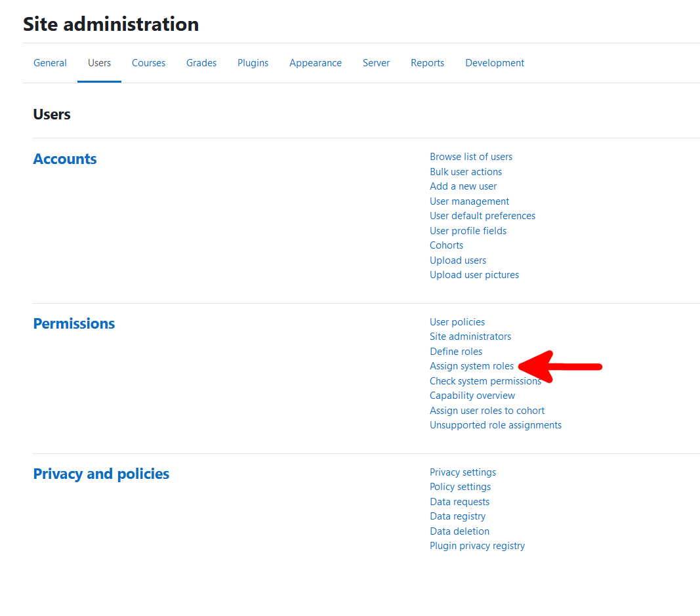Open Data requests page

pos(459,501)
